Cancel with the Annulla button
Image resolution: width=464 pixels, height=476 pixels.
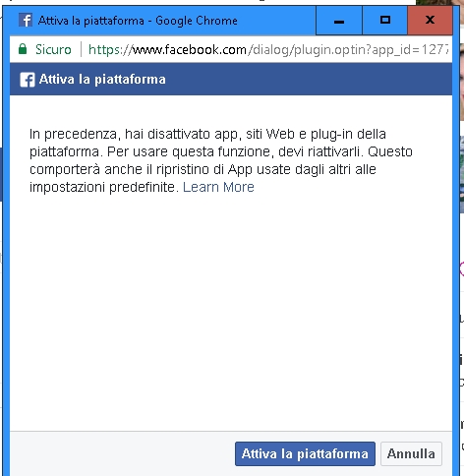[x=411, y=453]
